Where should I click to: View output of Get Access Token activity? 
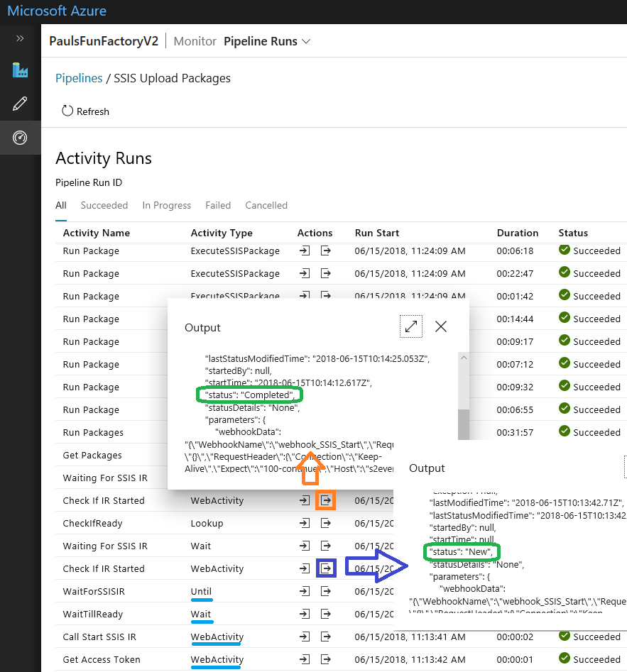click(x=325, y=659)
